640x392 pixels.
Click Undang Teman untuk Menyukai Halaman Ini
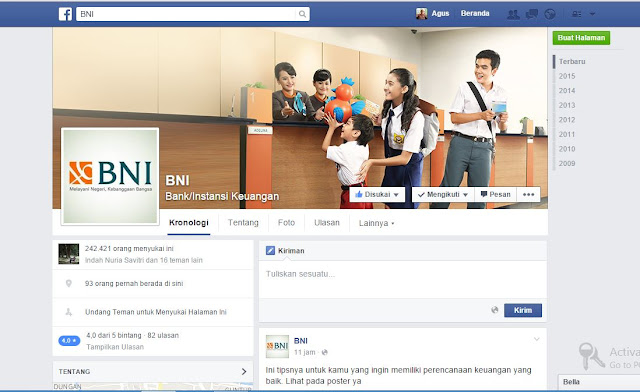[156, 312]
